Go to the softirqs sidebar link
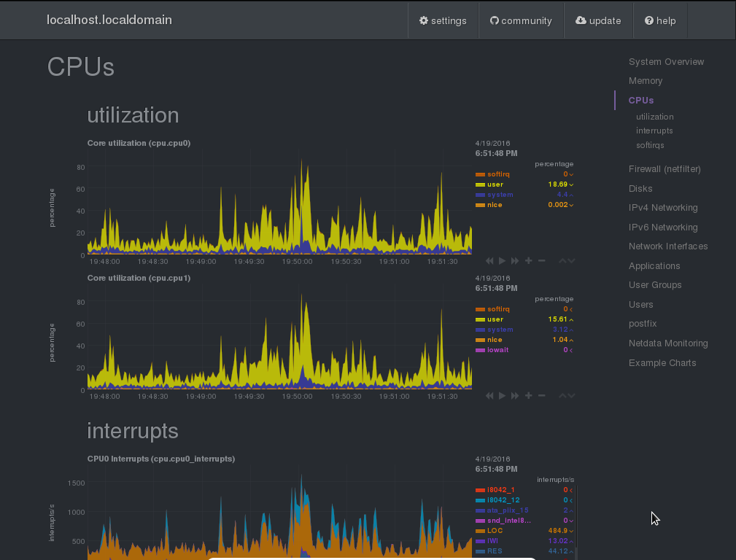736x560 pixels. point(650,145)
